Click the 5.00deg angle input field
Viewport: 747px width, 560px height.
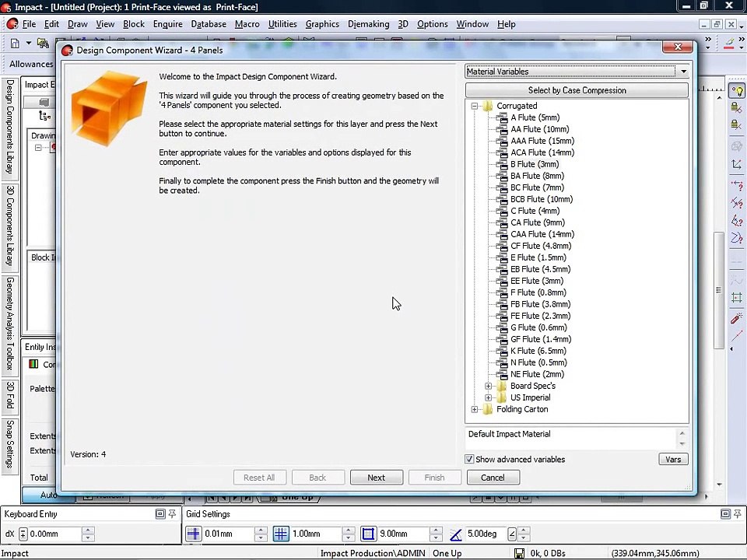[x=486, y=534]
